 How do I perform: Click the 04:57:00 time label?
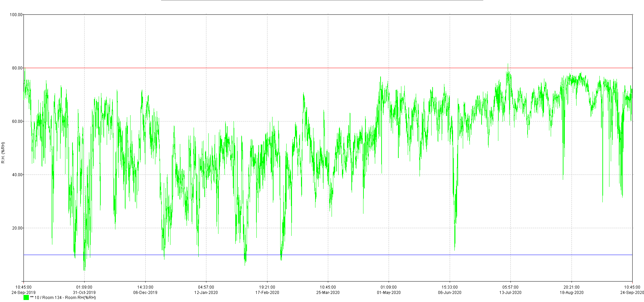point(206,287)
